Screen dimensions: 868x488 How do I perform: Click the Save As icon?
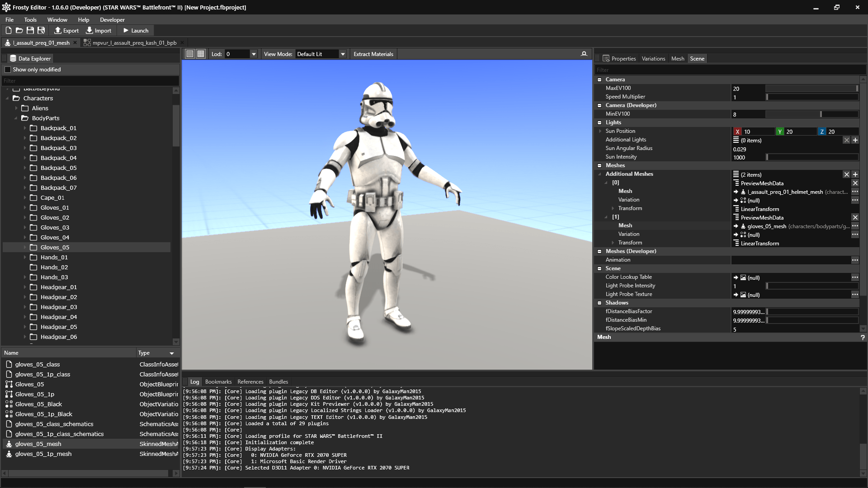point(41,30)
